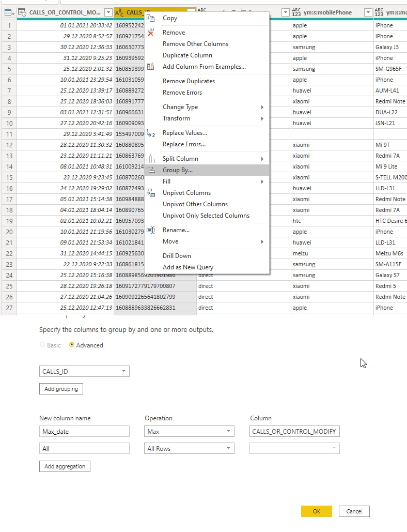The image size is (407, 532).
Task: Click the meizu cell in mobilePhone column
Action: click(332, 253)
